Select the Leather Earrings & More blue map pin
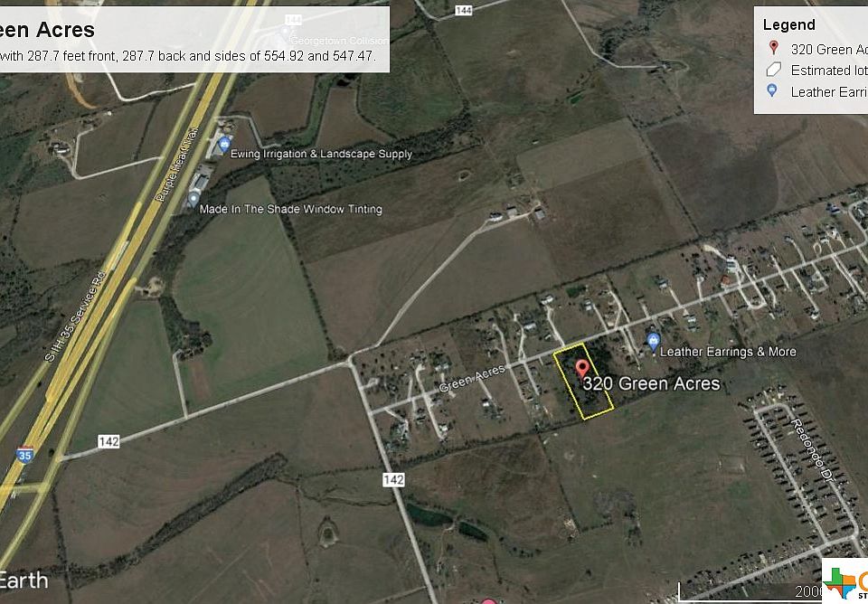 coord(653,342)
